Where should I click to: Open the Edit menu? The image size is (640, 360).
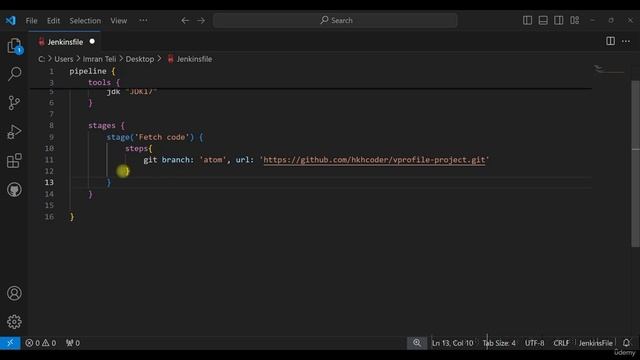53,20
